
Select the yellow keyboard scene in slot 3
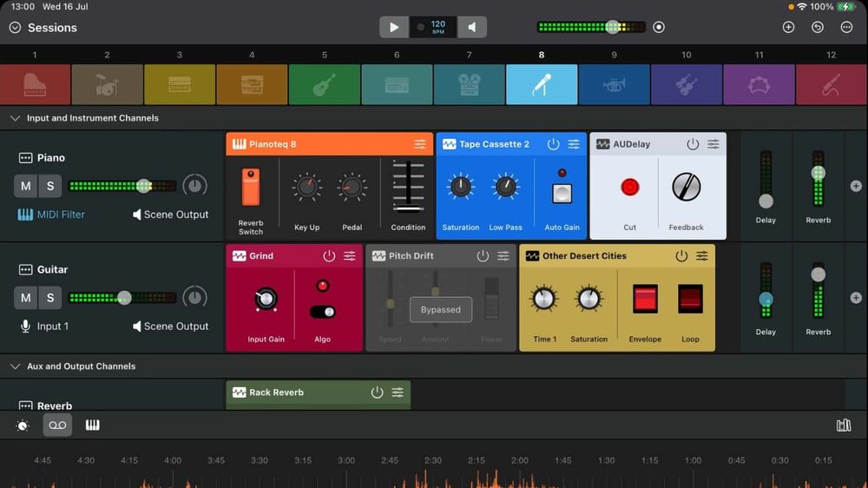click(x=180, y=84)
